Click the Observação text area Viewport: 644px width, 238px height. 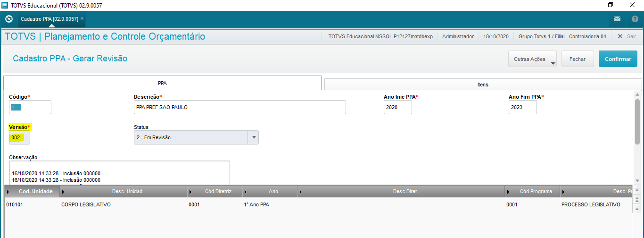[119, 173]
